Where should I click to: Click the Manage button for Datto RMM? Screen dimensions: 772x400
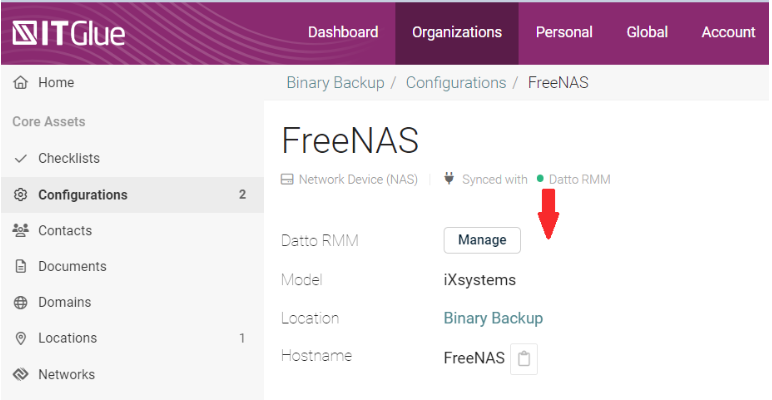[482, 240]
